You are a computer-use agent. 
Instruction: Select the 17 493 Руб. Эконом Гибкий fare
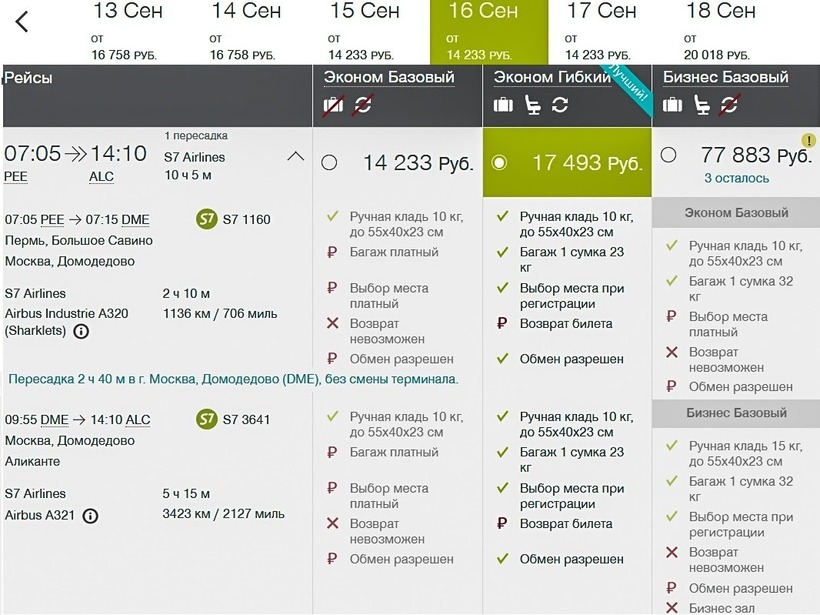point(500,163)
